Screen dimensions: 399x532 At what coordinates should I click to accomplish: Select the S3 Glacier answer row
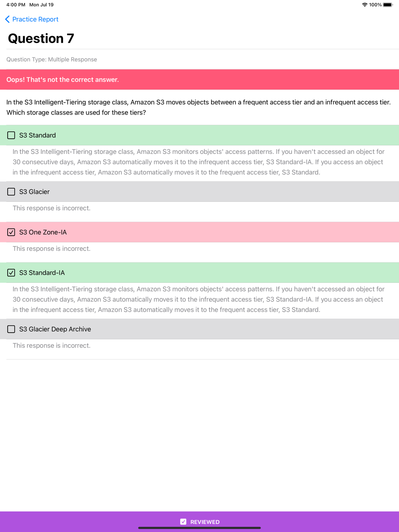199,192
